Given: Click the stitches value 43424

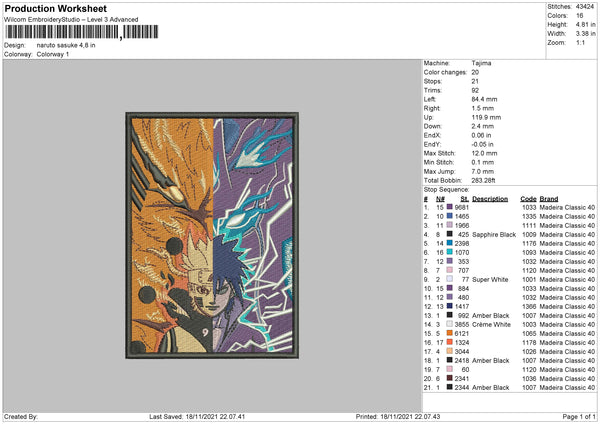Looking at the screenshot, I should [x=585, y=7].
